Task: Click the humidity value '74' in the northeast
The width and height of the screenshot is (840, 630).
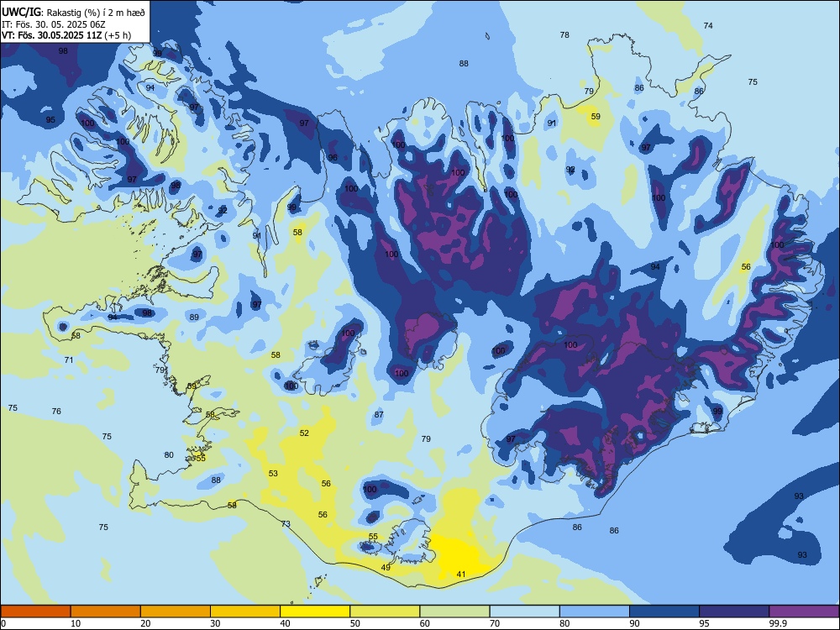Action: [x=708, y=26]
